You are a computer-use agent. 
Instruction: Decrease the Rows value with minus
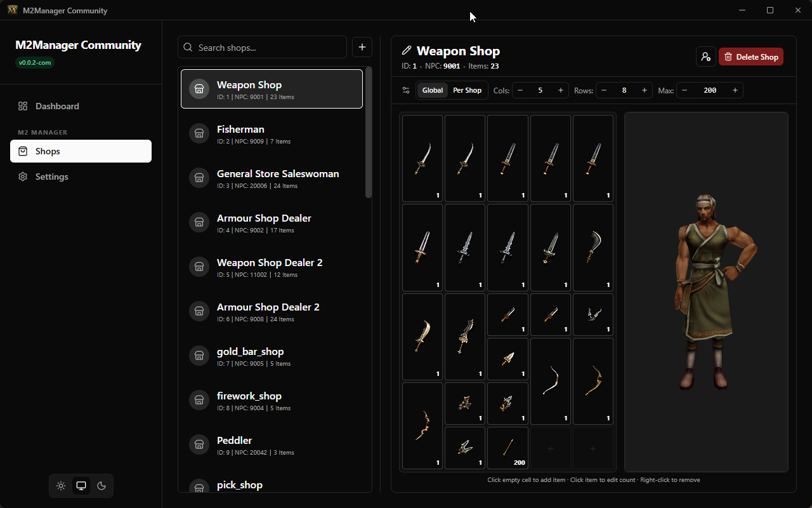(x=604, y=90)
